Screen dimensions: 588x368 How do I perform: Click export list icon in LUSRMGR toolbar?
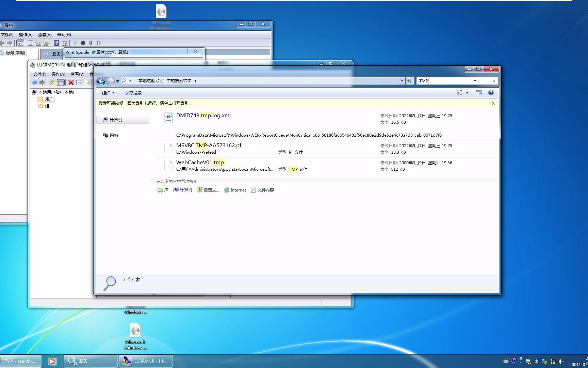tap(87, 82)
